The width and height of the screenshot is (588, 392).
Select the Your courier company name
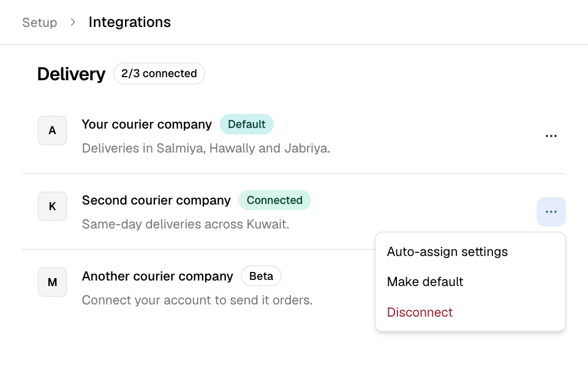click(x=147, y=124)
